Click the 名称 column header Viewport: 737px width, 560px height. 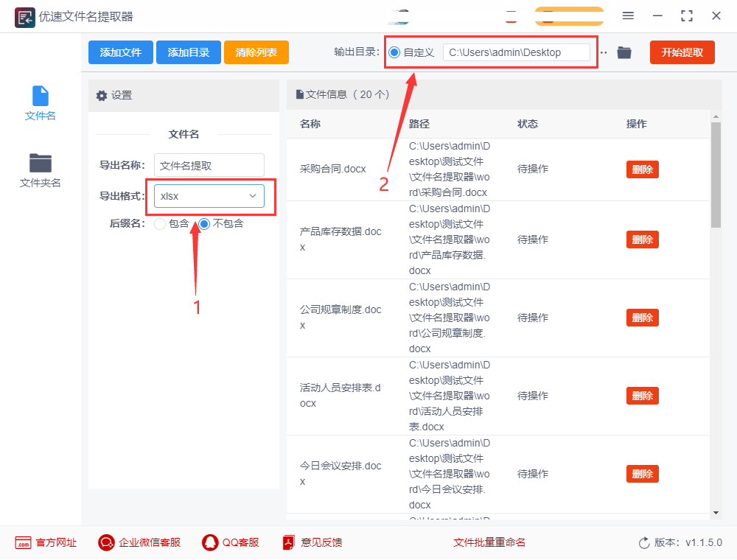310,124
